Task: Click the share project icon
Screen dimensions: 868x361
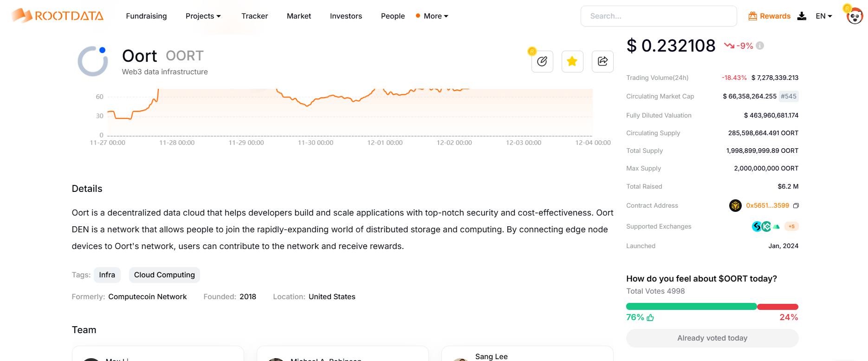Action: pos(602,61)
